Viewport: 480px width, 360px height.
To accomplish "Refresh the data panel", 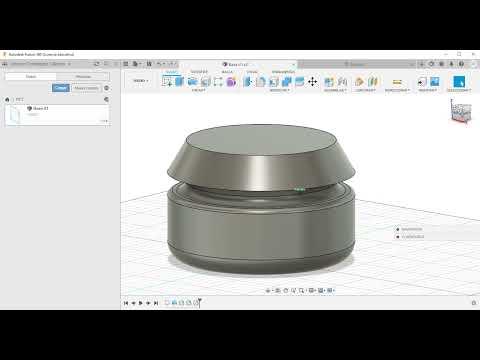I will [x=97, y=64].
